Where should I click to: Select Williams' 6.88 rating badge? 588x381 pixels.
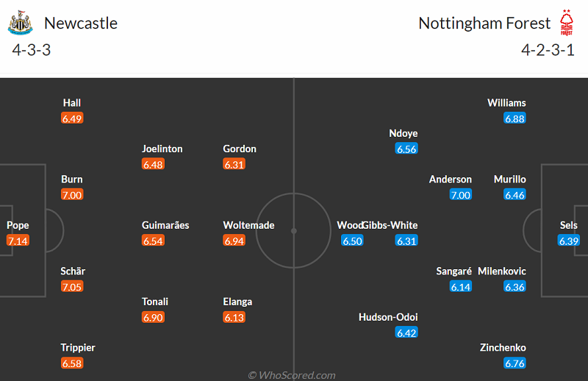[514, 118]
